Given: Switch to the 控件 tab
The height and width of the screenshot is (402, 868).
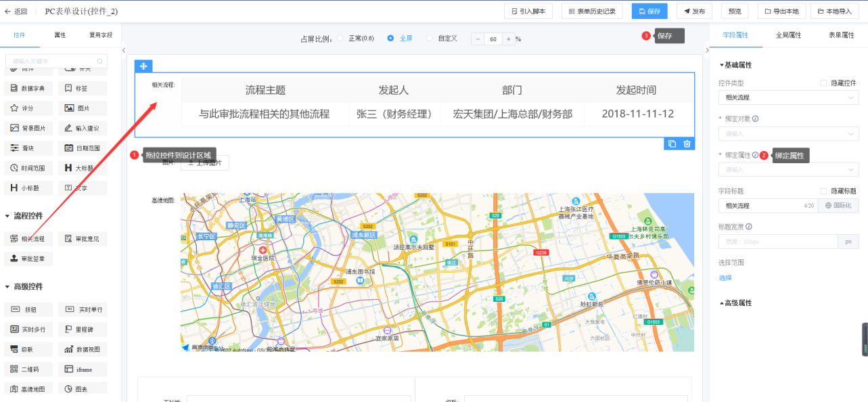Looking at the screenshot, I should 20,35.
